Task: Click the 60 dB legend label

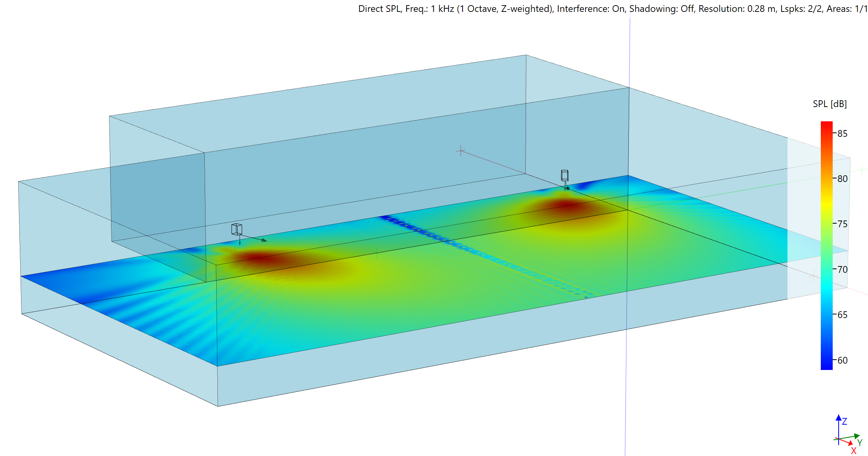Action: [842, 360]
